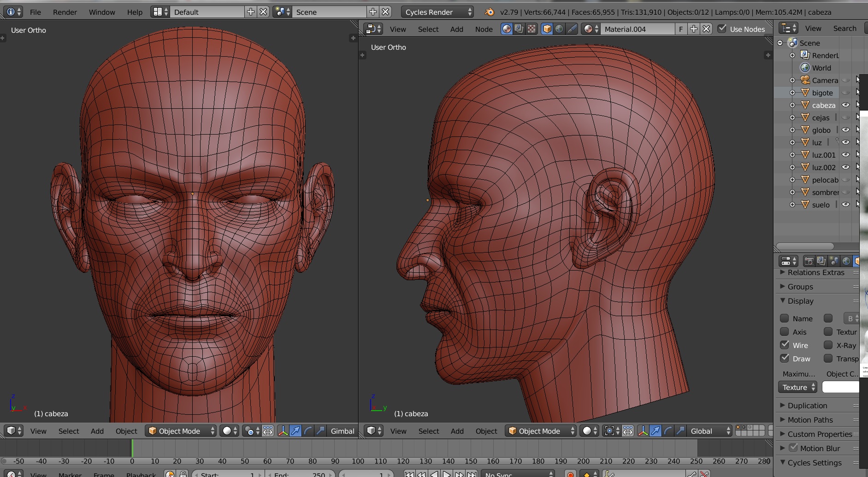Screen dimensions: 868x477
Task: Switch to the Texture node tree icon
Action: pos(531,29)
